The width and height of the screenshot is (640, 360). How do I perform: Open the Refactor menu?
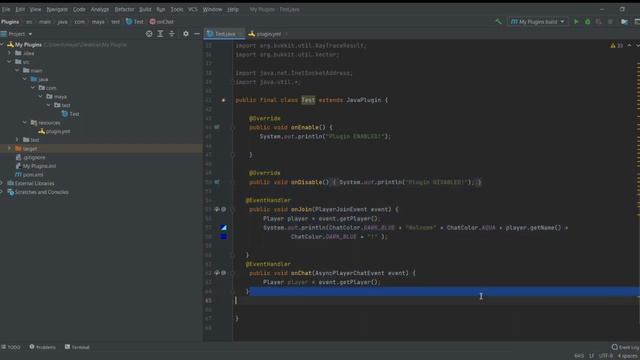pos(124,9)
